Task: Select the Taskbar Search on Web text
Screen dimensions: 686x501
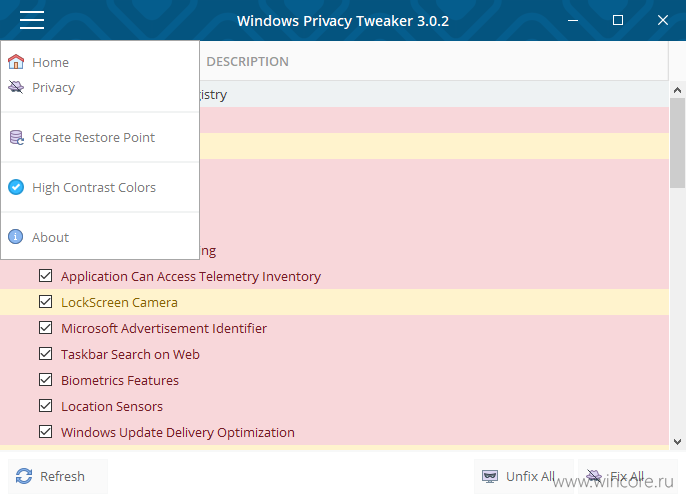Action: tap(130, 354)
